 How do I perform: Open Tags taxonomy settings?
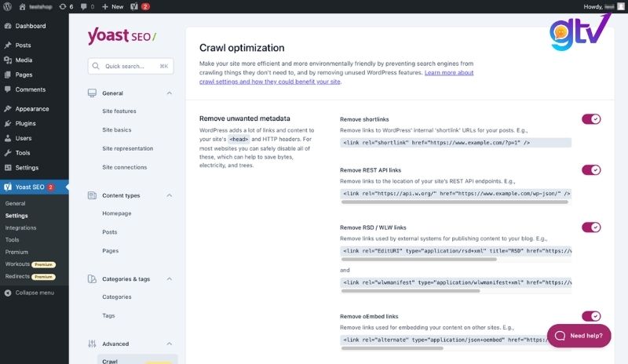[108, 315]
